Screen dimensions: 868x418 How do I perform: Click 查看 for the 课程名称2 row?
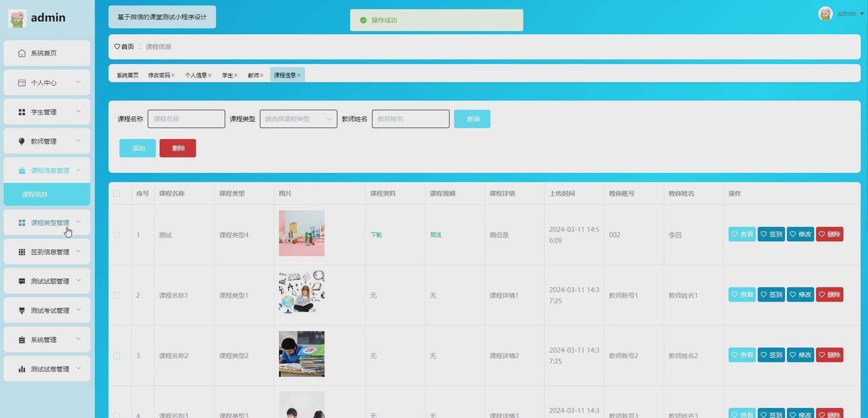(742, 355)
